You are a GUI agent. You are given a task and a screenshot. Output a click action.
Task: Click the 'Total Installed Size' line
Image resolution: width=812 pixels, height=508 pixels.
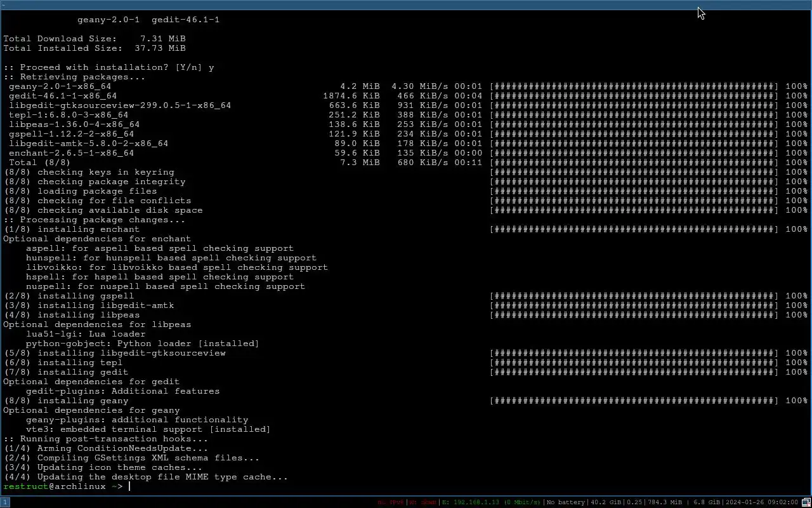(x=95, y=48)
